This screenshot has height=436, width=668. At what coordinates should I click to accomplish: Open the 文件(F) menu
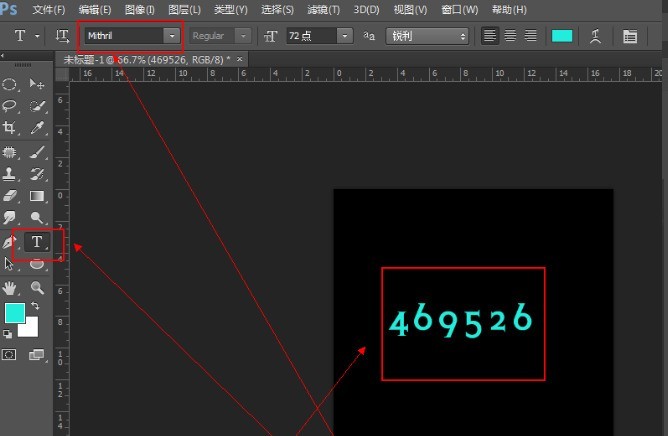tap(49, 9)
